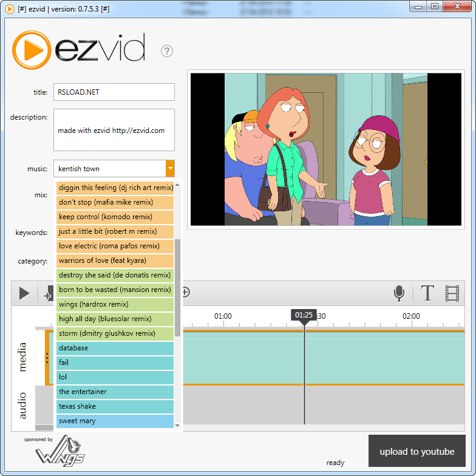Click the upload to youtube button
Screen dimensions: 476x476
click(x=416, y=450)
